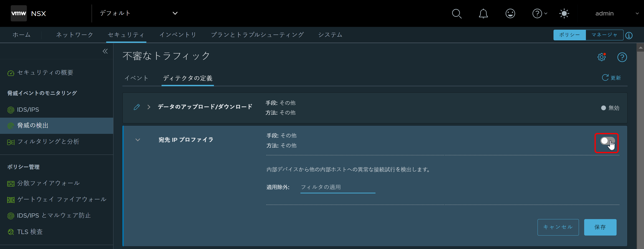Click the 不審なトラフィック page title
644x249 pixels.
point(166,56)
